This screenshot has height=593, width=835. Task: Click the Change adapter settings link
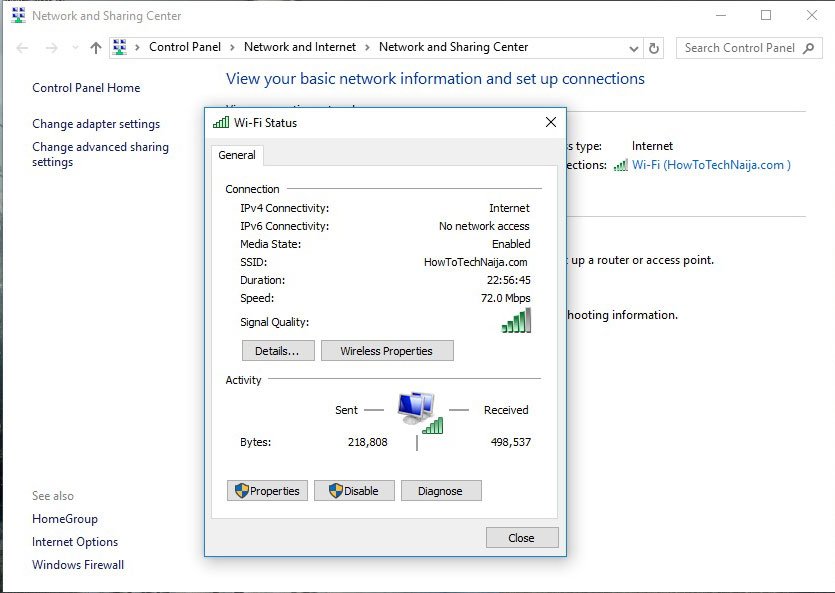96,123
